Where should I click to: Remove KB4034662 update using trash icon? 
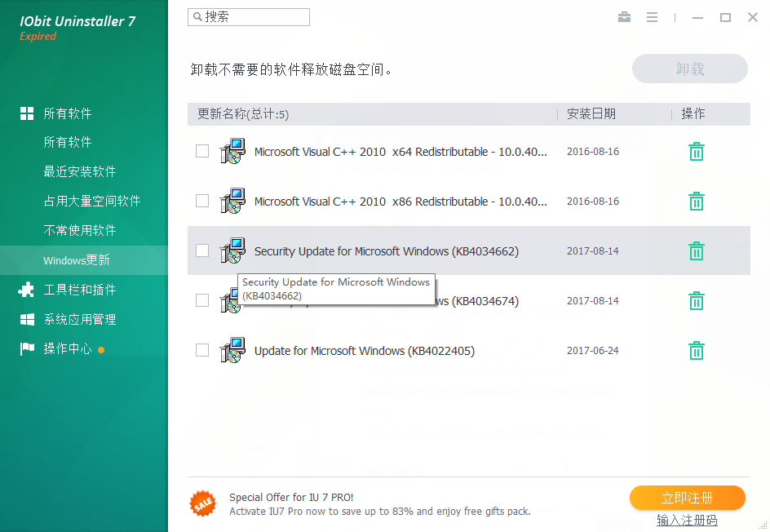click(x=697, y=251)
